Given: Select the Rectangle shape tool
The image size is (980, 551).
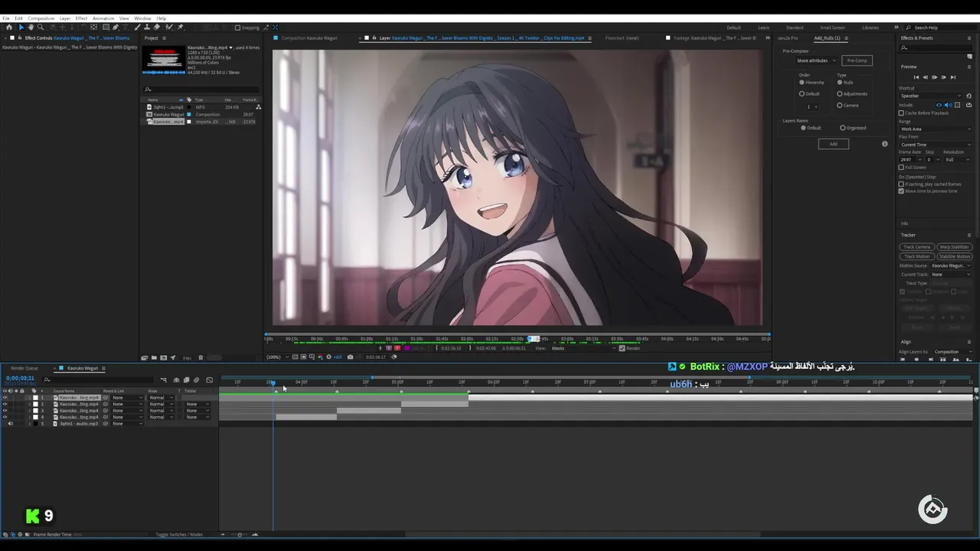Looking at the screenshot, I should [x=106, y=28].
